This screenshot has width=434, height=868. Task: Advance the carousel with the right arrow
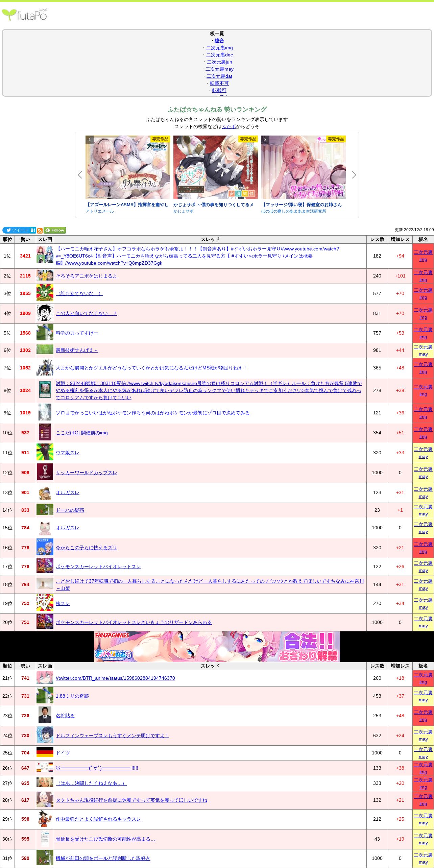354,175
